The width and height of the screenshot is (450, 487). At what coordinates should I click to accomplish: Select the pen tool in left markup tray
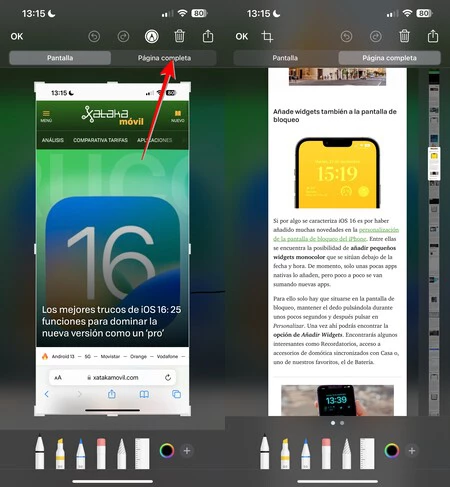coord(39,451)
